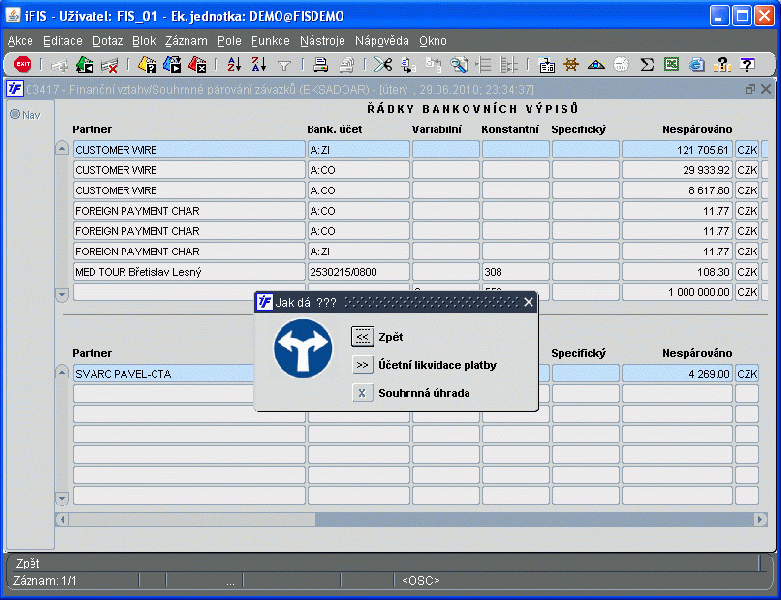Click the Zpět button in dialog
This screenshot has width=781, height=600.
coord(363,337)
